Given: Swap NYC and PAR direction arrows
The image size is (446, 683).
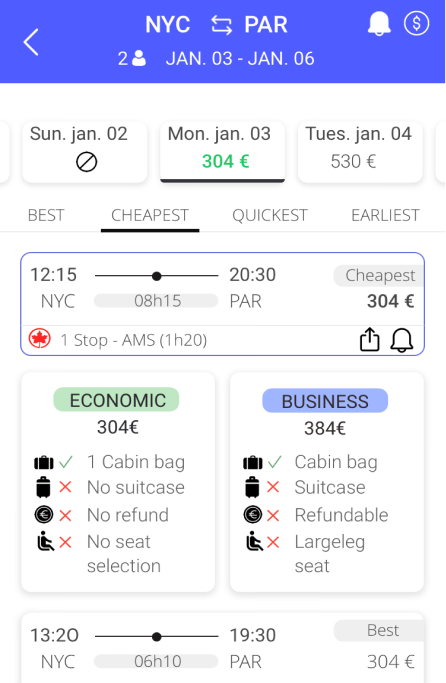Looking at the screenshot, I should [x=221, y=25].
